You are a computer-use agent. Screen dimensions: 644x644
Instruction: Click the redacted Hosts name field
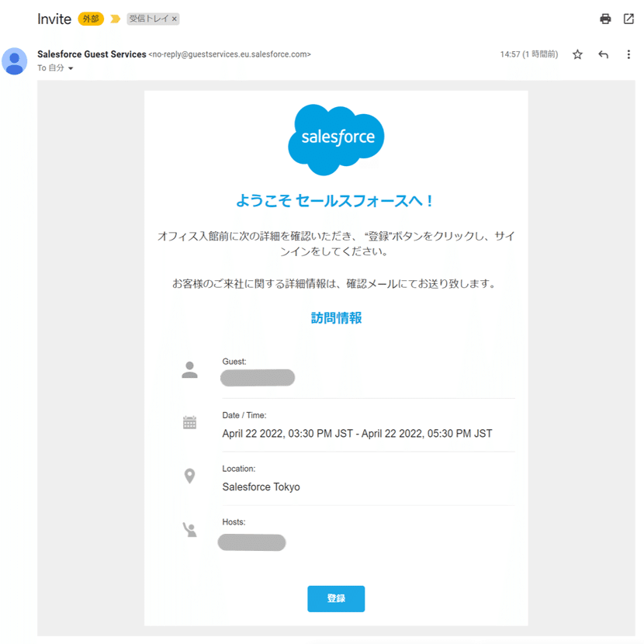(x=251, y=542)
